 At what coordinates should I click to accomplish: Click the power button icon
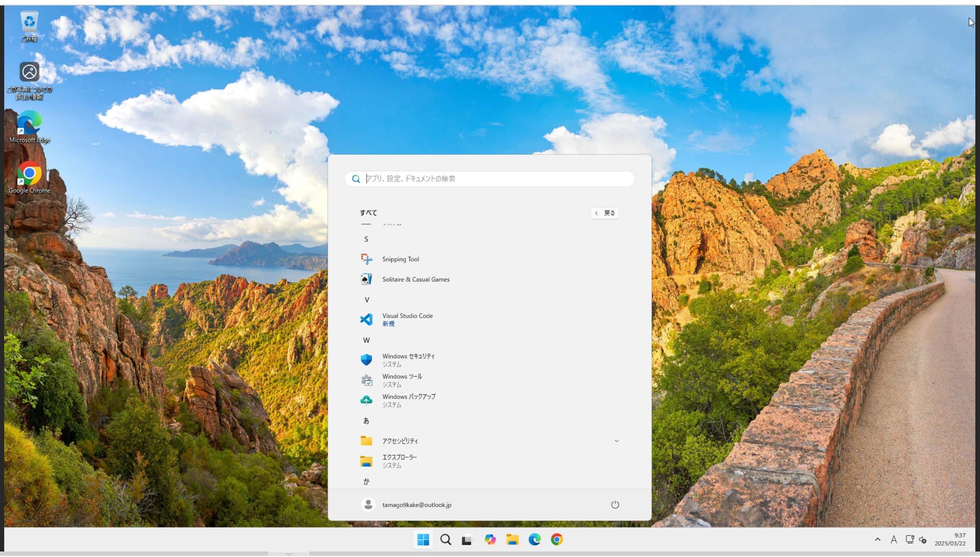click(x=615, y=505)
